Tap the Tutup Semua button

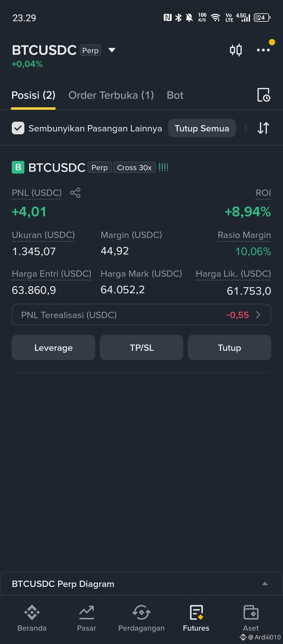click(202, 128)
